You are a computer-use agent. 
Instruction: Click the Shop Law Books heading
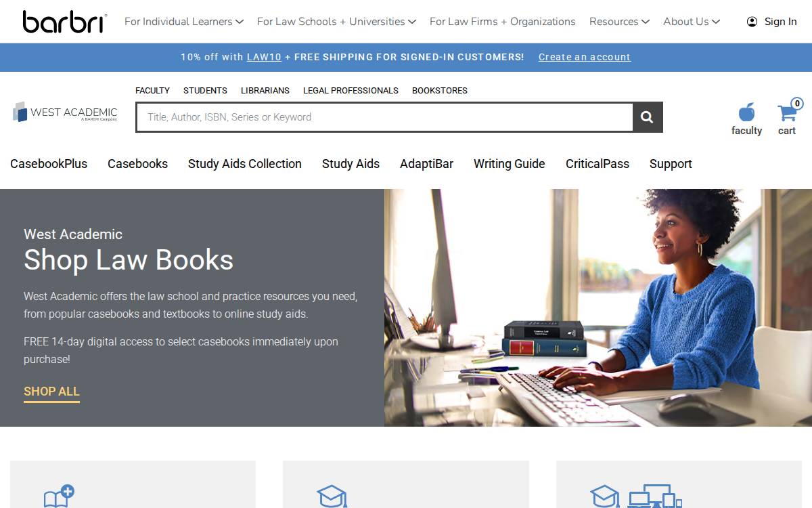(129, 260)
